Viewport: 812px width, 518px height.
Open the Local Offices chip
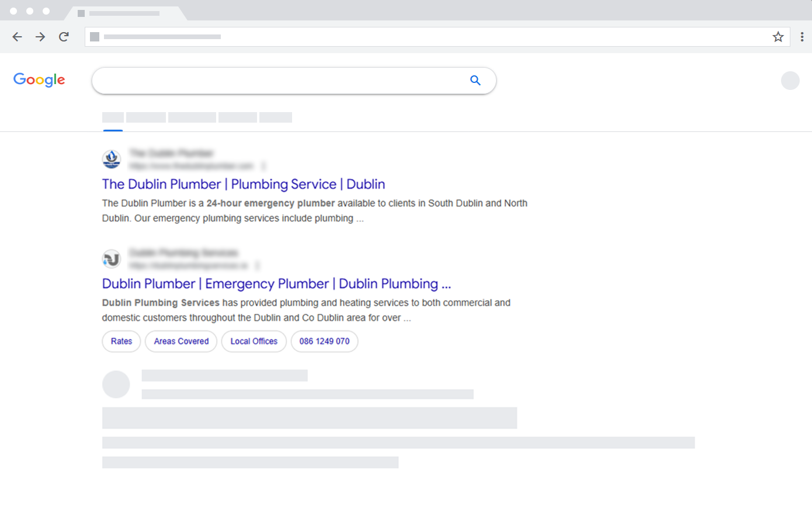pyautogui.click(x=254, y=341)
